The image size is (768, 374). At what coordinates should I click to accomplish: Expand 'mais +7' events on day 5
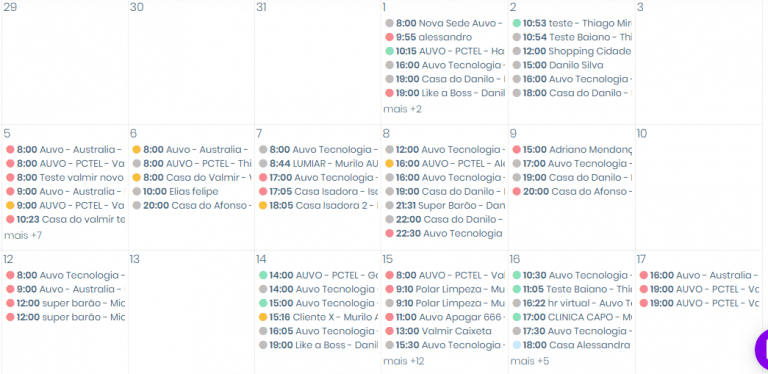tap(23, 235)
